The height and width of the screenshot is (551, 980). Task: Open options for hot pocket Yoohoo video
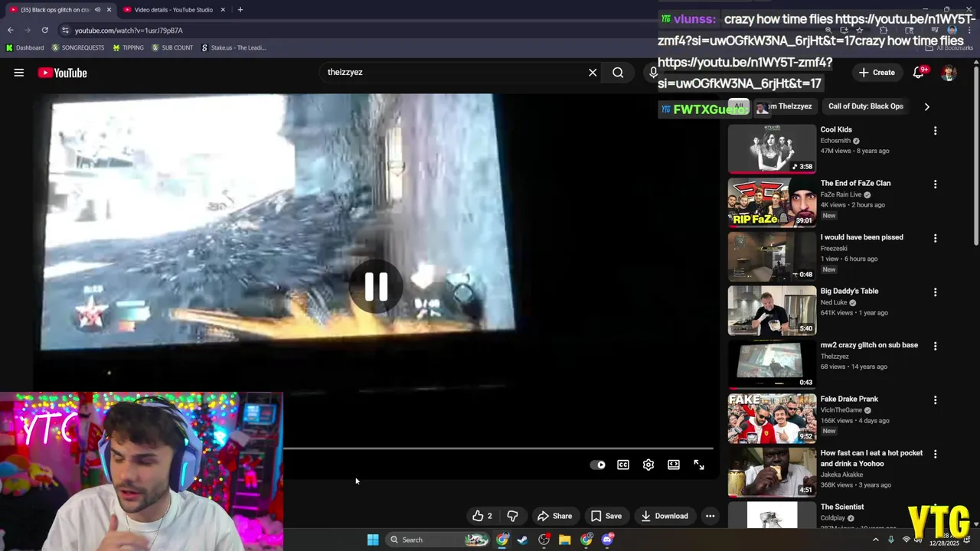click(x=935, y=454)
